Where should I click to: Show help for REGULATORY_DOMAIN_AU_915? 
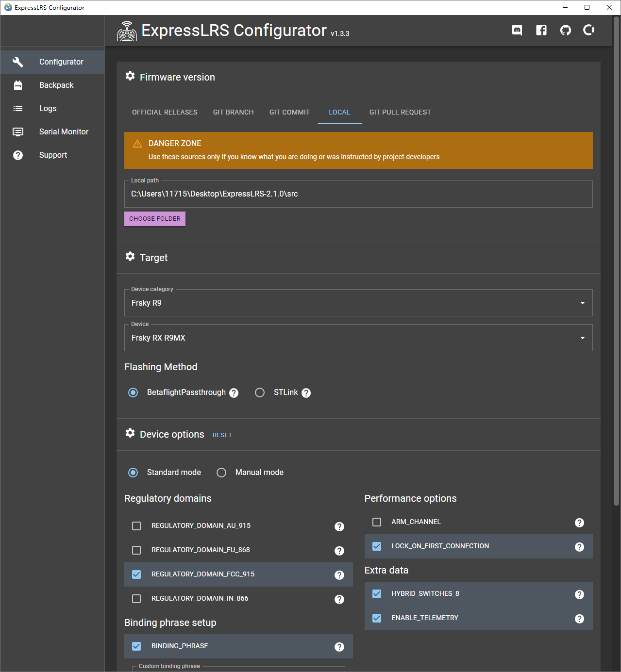tap(339, 526)
